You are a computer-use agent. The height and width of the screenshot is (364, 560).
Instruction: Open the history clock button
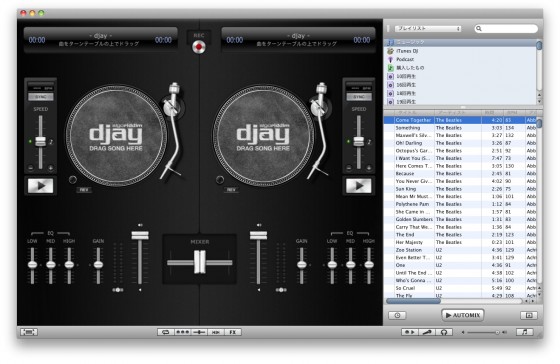point(397,315)
